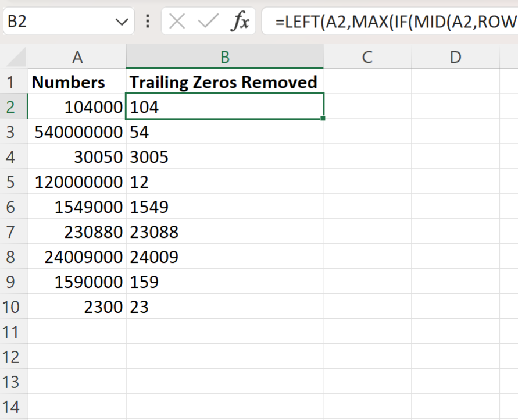Select column B header
This screenshot has width=518, height=420.
point(224,57)
